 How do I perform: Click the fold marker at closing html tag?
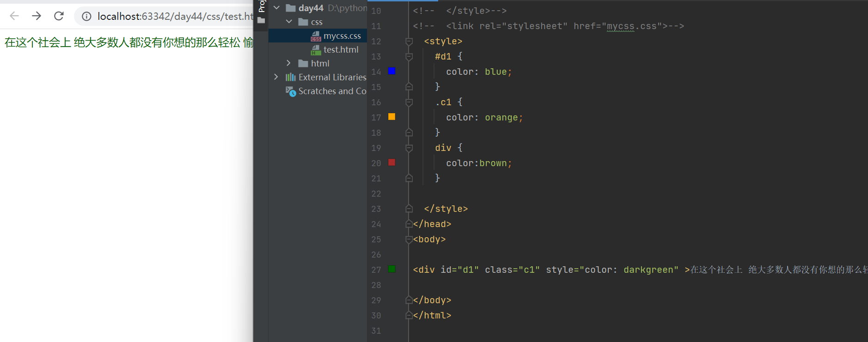pyautogui.click(x=409, y=315)
